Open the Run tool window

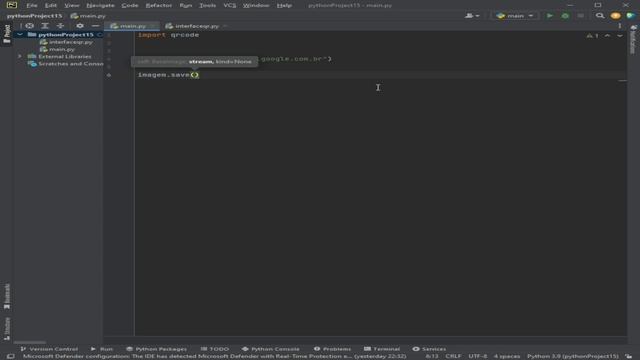coord(102,349)
